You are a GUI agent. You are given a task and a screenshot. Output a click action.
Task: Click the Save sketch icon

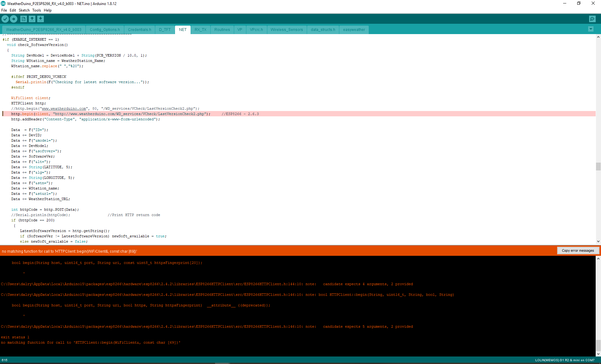pyautogui.click(x=40, y=19)
